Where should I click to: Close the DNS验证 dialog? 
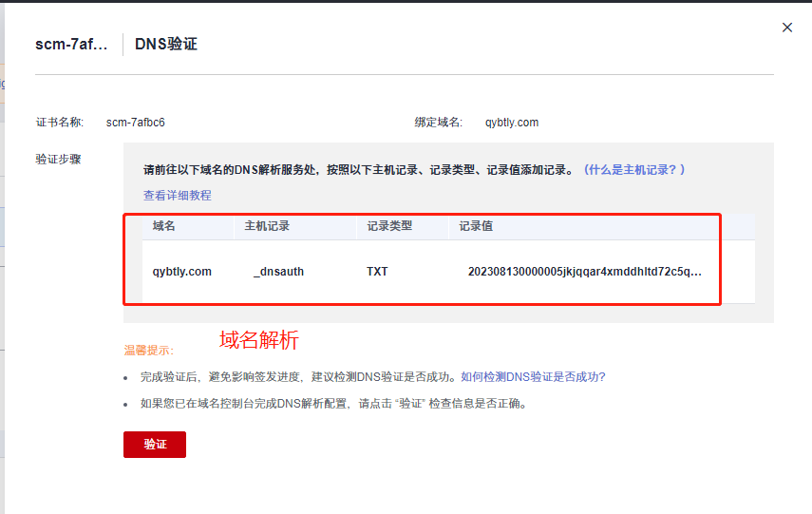[x=786, y=28]
